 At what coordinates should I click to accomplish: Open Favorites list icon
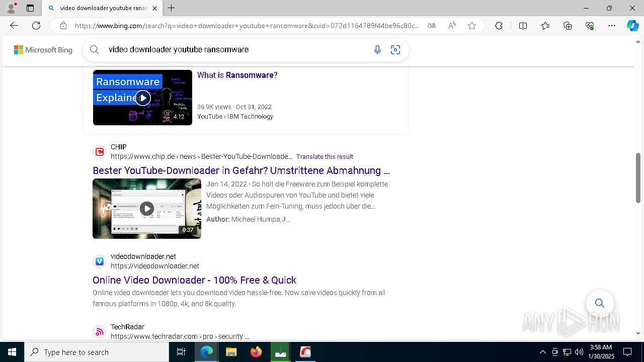click(x=545, y=26)
